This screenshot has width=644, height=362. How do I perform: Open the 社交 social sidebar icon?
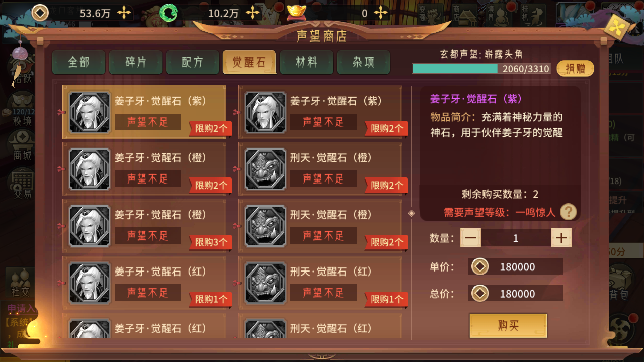[x=21, y=283]
